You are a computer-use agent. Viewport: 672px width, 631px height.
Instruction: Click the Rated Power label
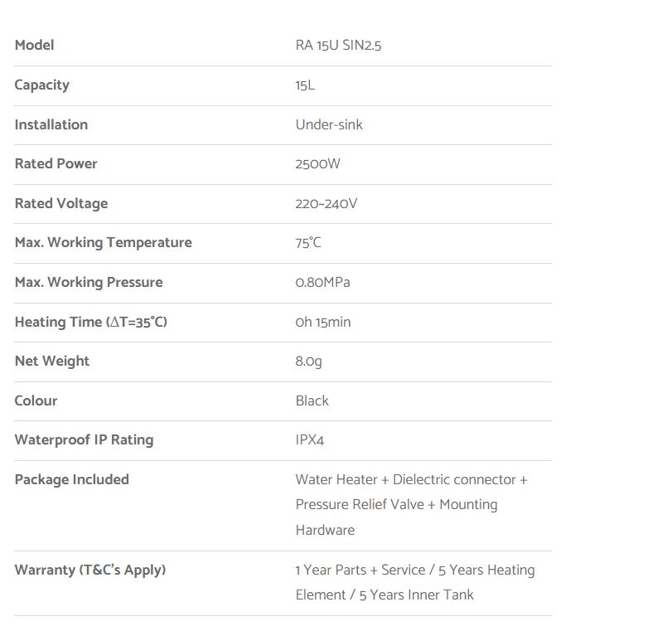coord(56,164)
